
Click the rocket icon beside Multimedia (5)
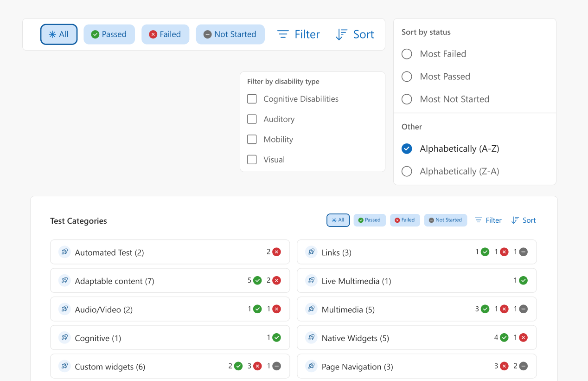click(311, 309)
